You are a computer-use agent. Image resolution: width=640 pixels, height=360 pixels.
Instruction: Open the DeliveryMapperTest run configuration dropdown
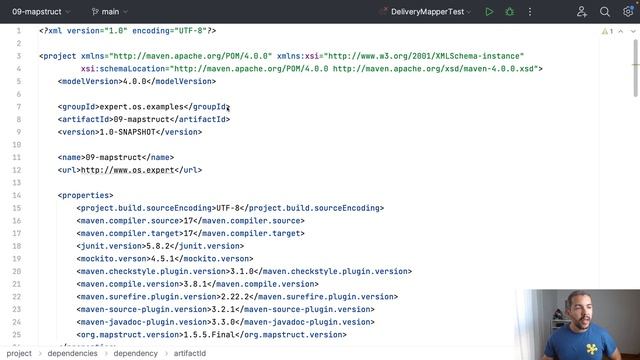(425, 12)
